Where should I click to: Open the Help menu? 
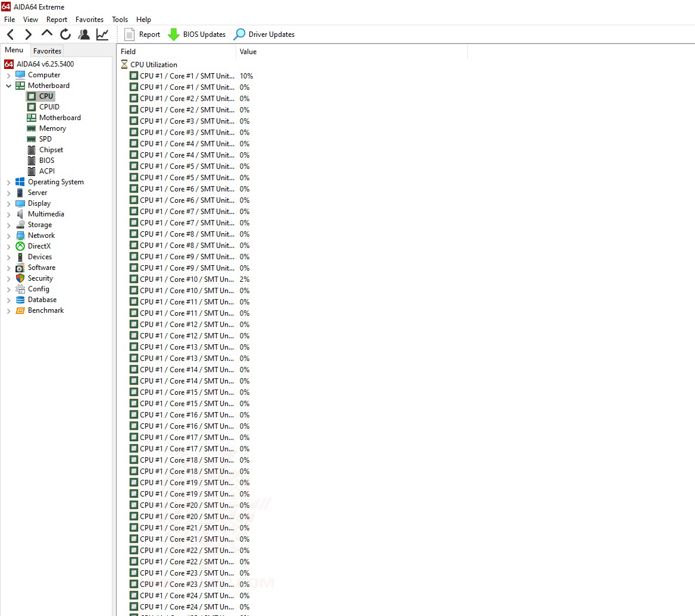[x=143, y=20]
